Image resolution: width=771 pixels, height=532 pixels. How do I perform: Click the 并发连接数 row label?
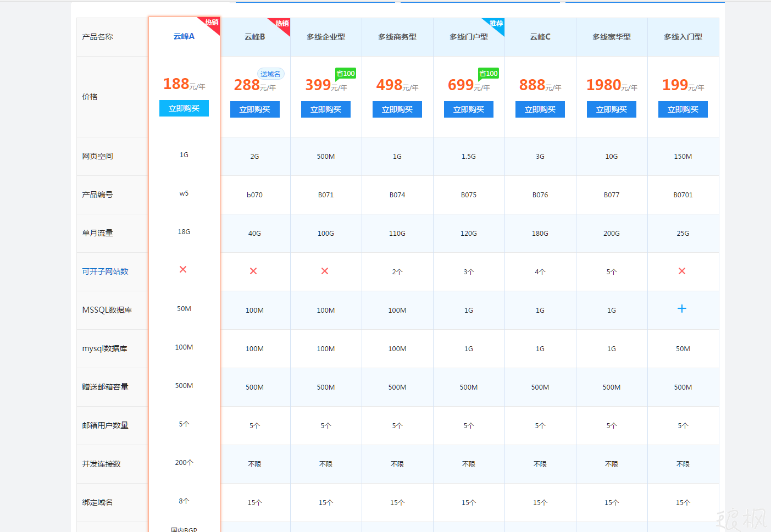(101, 464)
